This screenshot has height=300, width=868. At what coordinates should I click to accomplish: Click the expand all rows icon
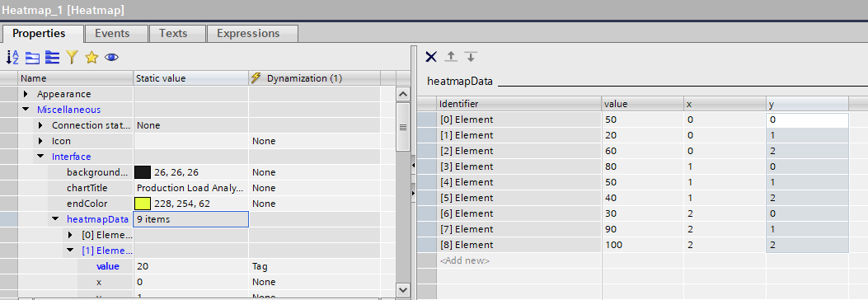tap(53, 57)
